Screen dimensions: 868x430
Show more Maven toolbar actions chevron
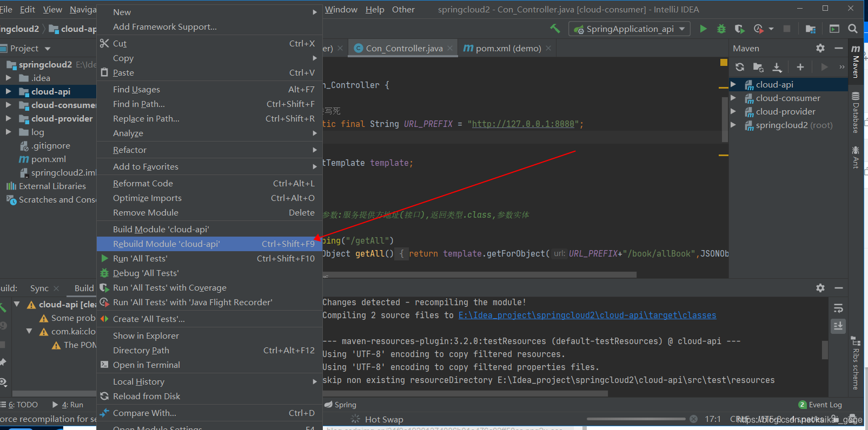(842, 67)
